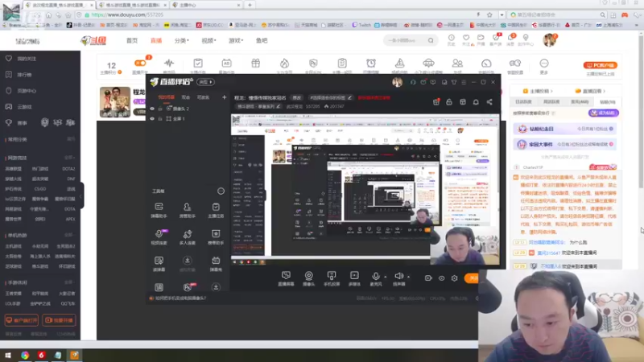
Task: Expand the 视频 video dropdown
Action: point(208,41)
